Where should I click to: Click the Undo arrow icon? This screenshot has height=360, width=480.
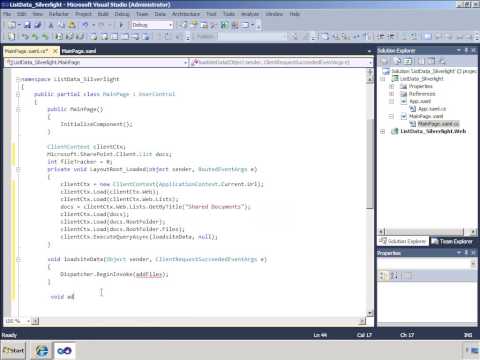pos(86,25)
